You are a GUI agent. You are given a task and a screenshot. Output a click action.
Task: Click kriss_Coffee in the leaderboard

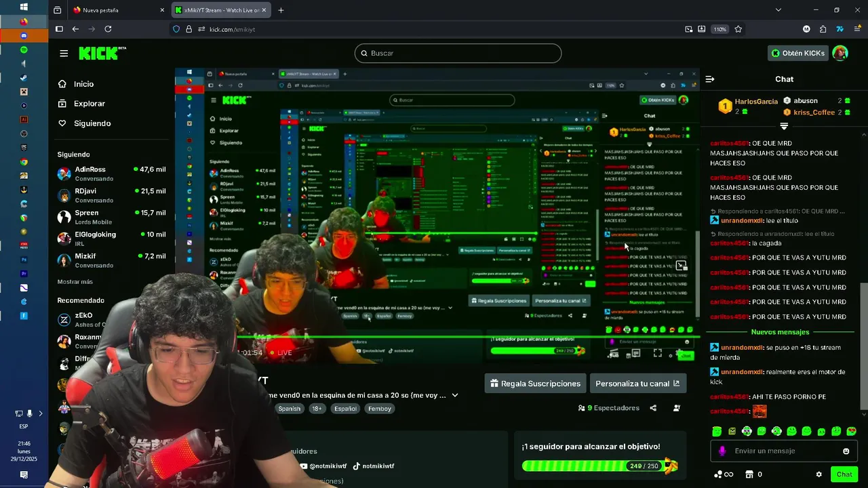pyautogui.click(x=814, y=113)
